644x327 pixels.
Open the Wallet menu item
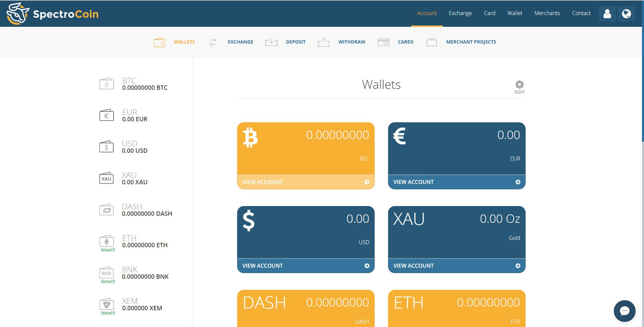[x=515, y=13]
